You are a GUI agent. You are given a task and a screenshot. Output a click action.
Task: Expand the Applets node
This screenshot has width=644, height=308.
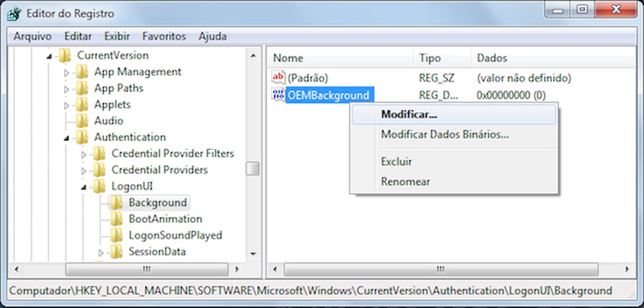(67, 105)
